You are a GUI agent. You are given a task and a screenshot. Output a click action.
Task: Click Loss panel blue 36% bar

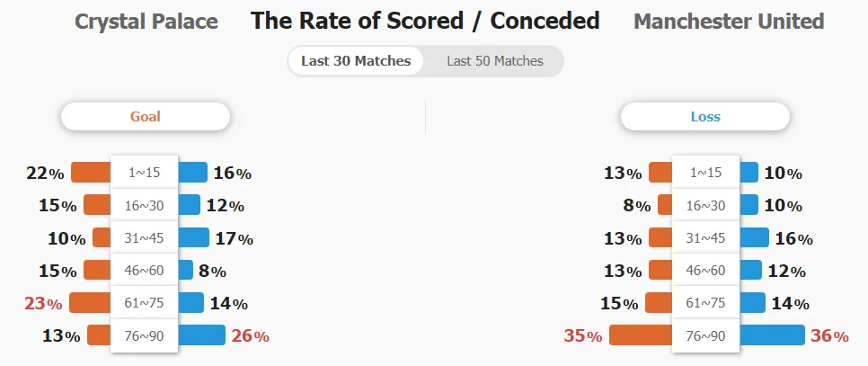[x=772, y=335]
